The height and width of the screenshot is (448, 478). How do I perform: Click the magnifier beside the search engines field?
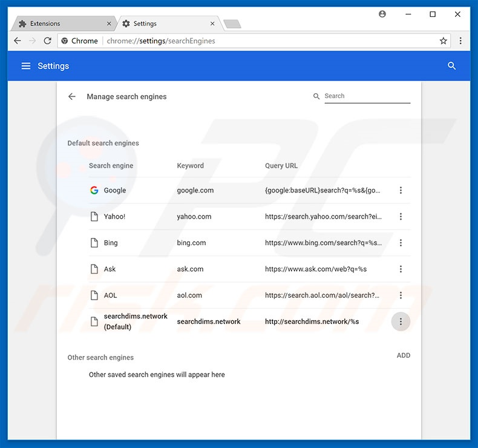click(x=316, y=96)
